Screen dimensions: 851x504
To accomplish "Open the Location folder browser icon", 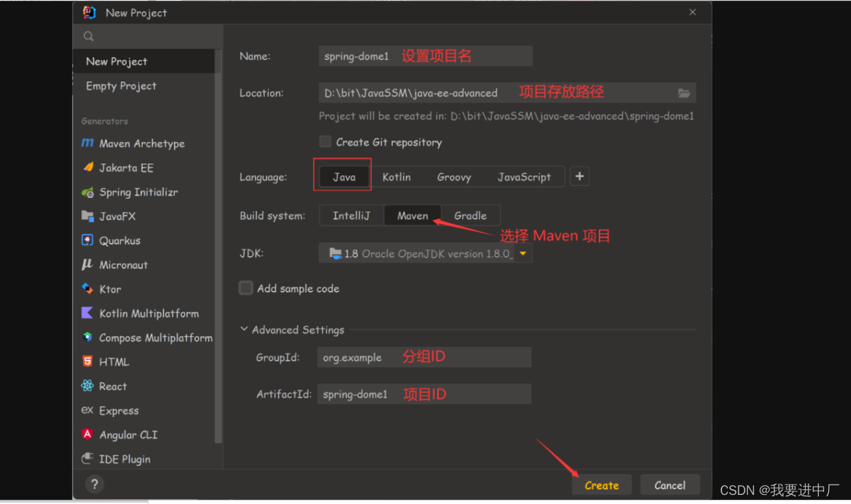I will point(684,92).
